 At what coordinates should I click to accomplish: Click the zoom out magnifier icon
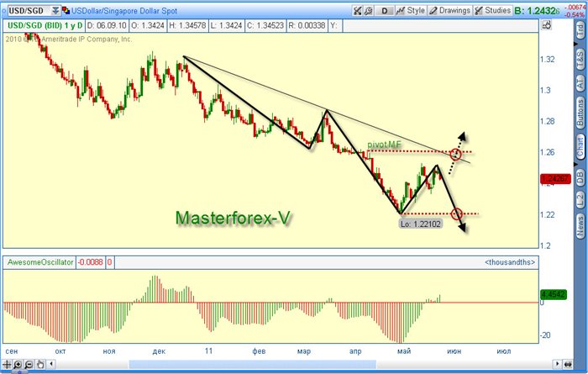tap(29, 364)
